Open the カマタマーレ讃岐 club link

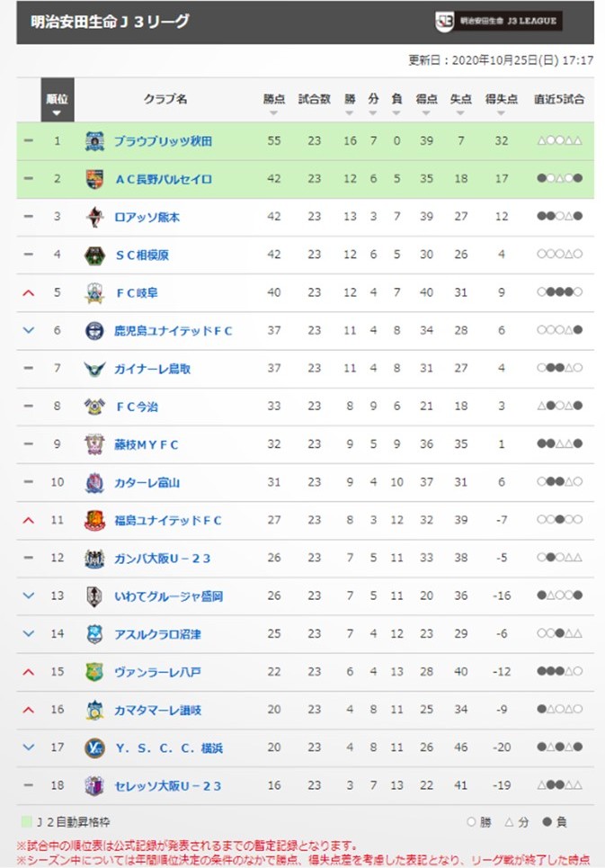[x=157, y=711]
